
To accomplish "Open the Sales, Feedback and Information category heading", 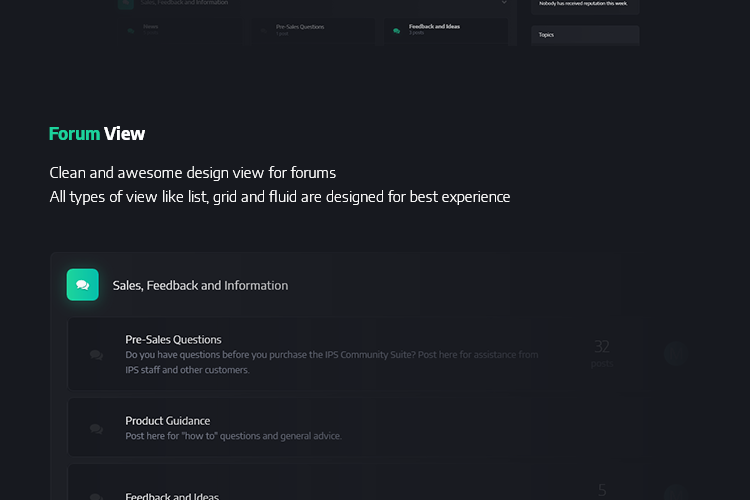I will pyautogui.click(x=200, y=286).
